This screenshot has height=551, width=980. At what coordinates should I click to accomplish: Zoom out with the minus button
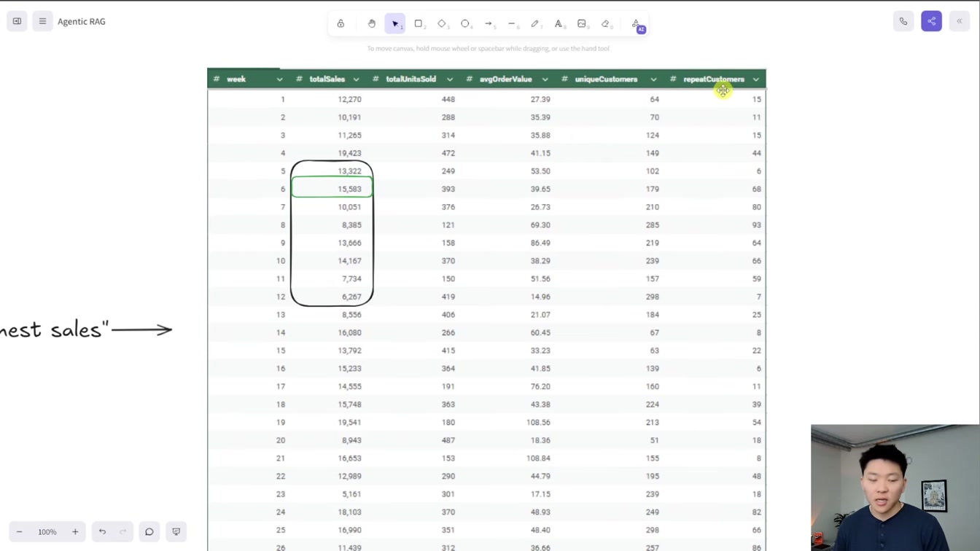coord(20,532)
